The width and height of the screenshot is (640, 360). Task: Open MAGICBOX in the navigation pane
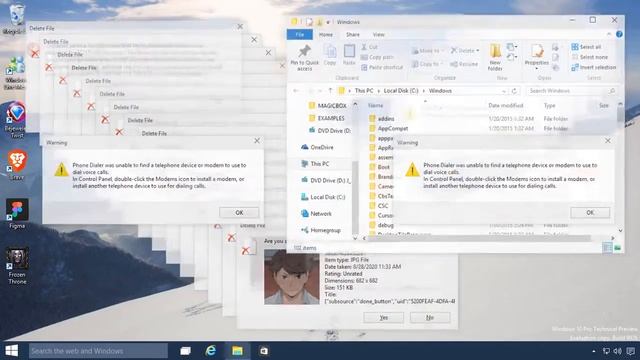[327, 106]
